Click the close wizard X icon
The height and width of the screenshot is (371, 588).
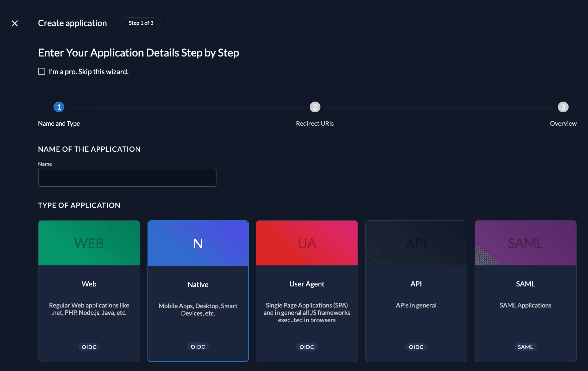point(15,23)
